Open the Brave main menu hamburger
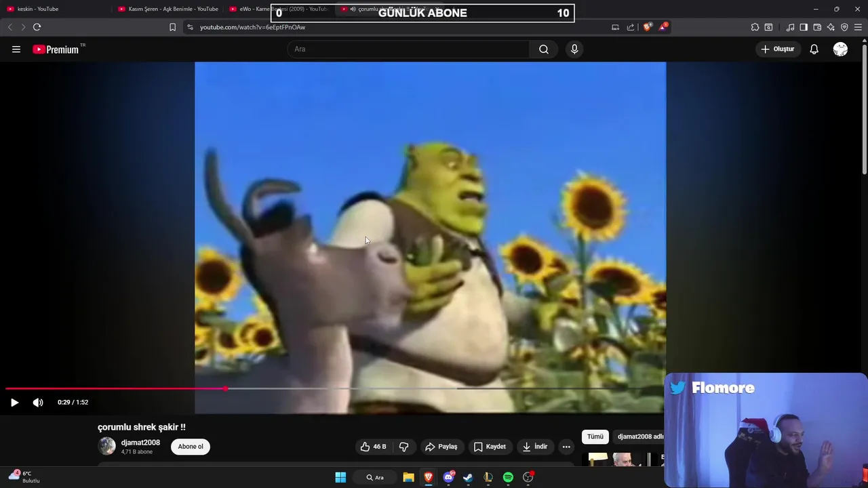The width and height of the screenshot is (868, 488). click(858, 27)
